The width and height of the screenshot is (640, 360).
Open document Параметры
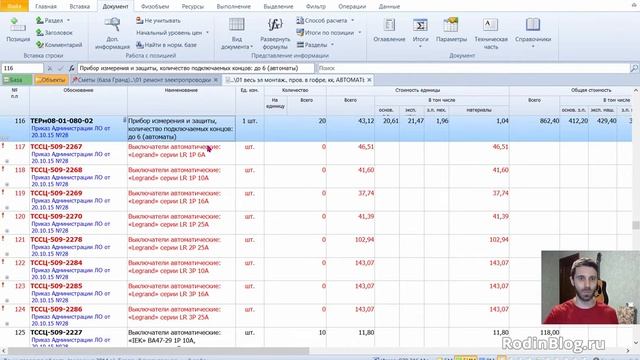coord(451,30)
